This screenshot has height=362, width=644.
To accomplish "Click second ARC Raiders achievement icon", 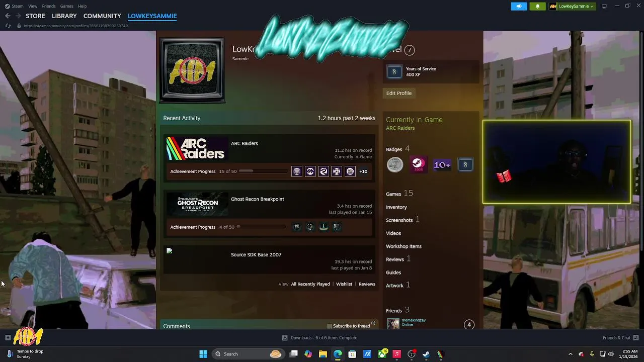I will [x=310, y=171].
